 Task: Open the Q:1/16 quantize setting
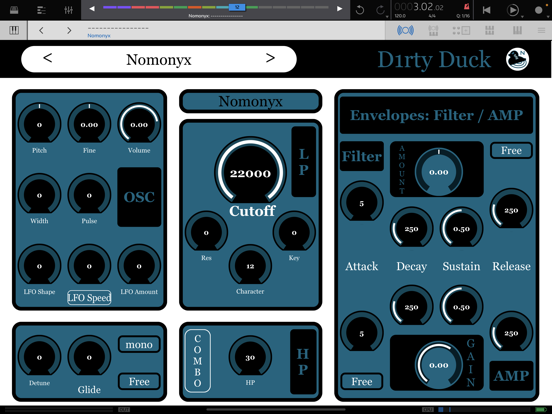pyautogui.click(x=463, y=16)
